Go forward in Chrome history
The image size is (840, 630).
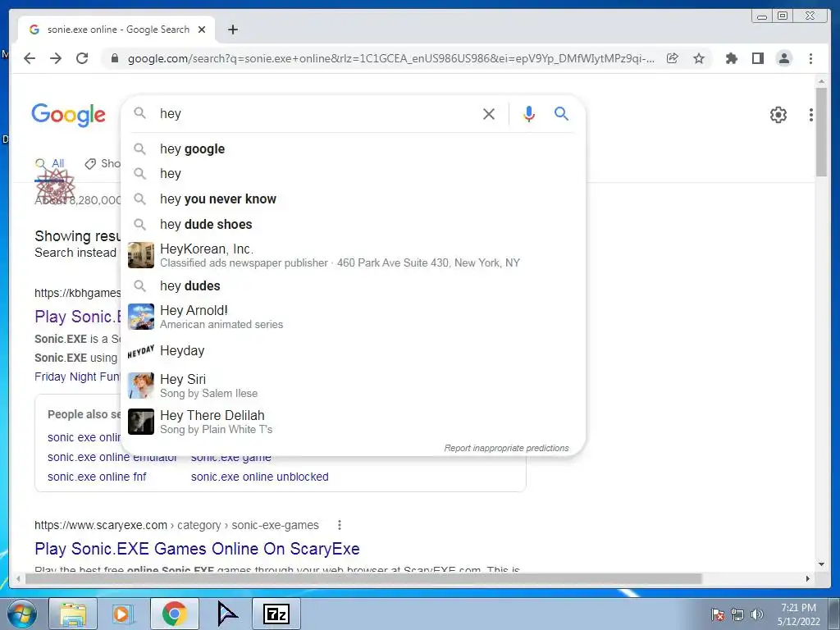click(56, 58)
